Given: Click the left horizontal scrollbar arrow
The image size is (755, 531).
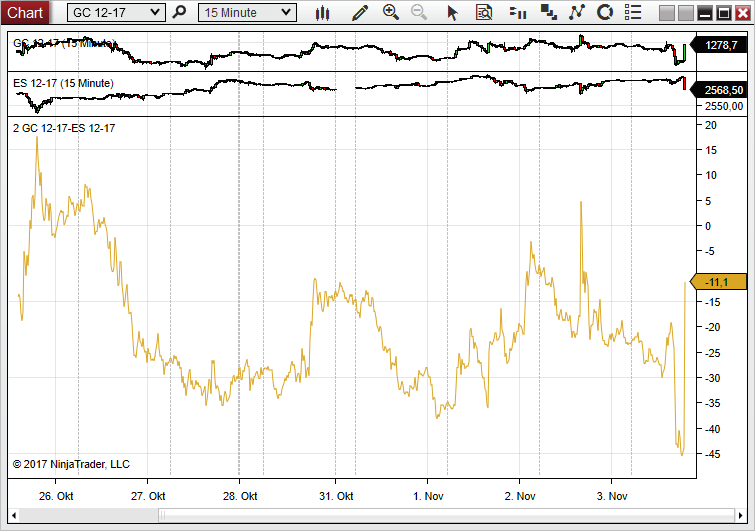Looking at the screenshot, I should 13,516.
